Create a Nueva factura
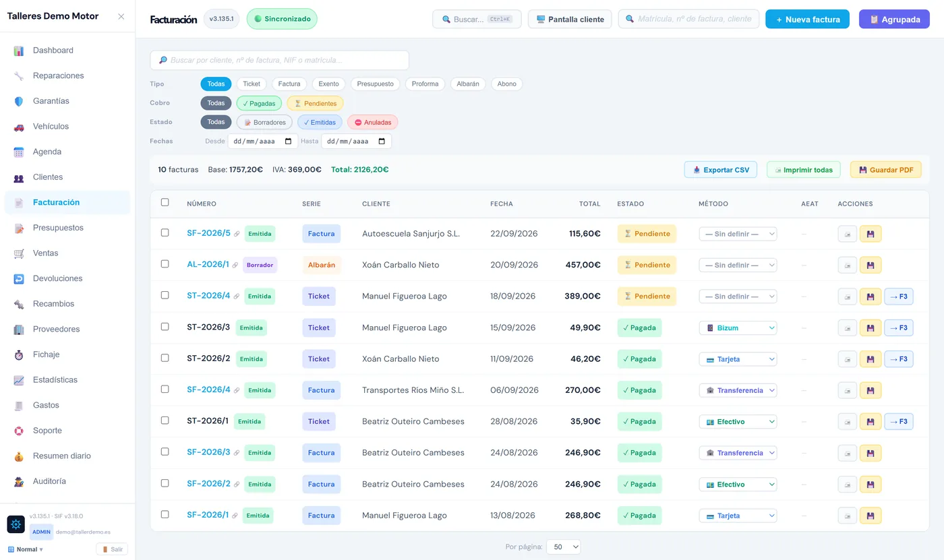 pos(808,20)
